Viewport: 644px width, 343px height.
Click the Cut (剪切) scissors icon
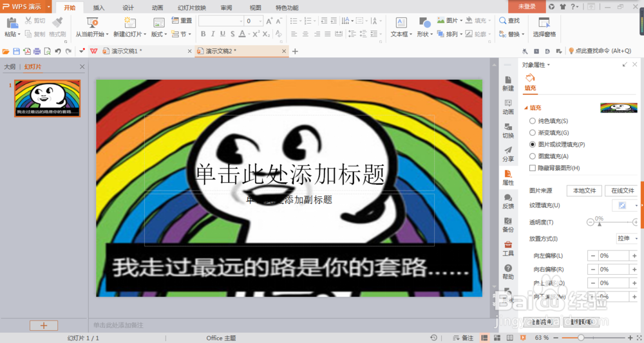(28, 21)
